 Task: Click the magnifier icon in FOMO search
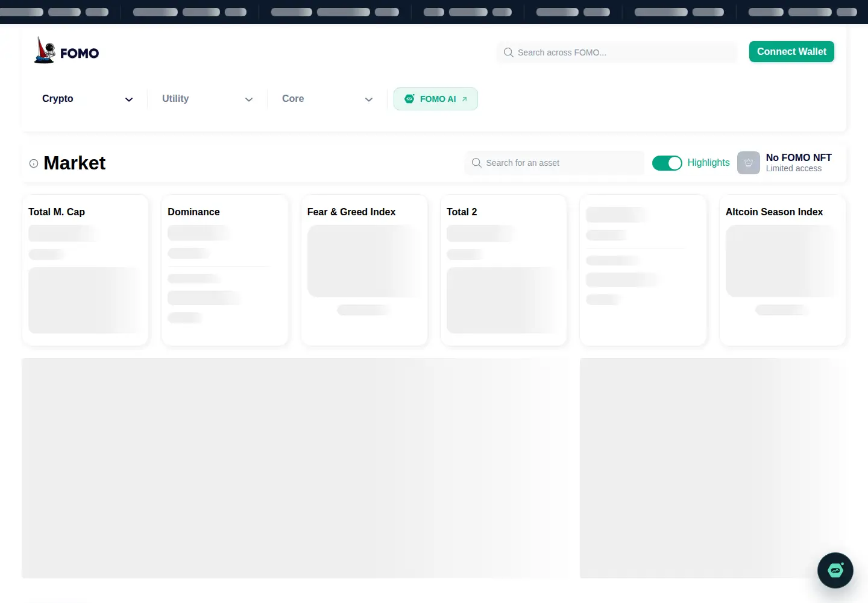(509, 52)
